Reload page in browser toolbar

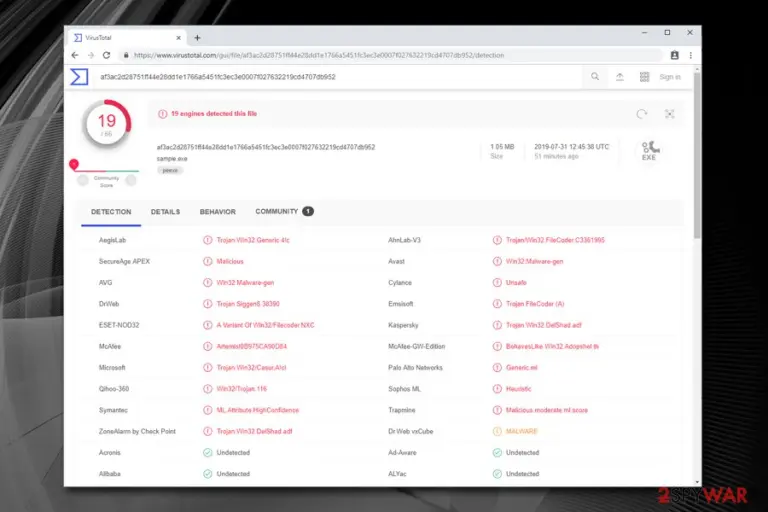click(106, 55)
